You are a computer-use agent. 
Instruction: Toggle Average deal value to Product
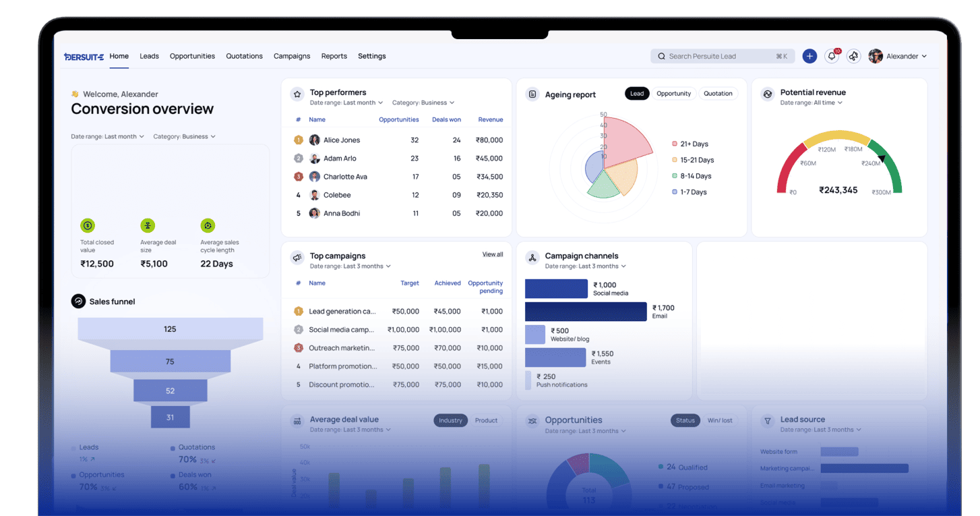click(486, 420)
